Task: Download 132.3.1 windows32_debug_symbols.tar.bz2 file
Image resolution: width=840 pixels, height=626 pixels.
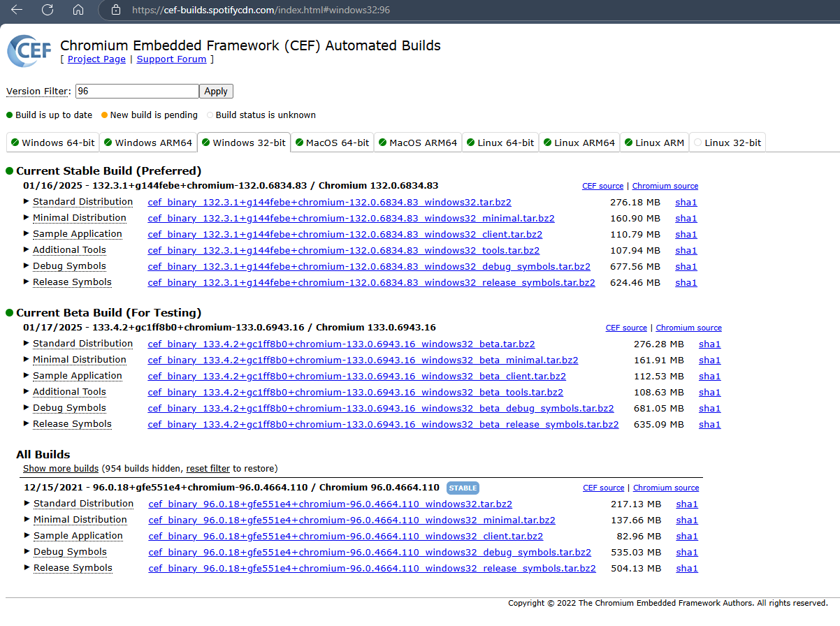Action: [x=369, y=267]
